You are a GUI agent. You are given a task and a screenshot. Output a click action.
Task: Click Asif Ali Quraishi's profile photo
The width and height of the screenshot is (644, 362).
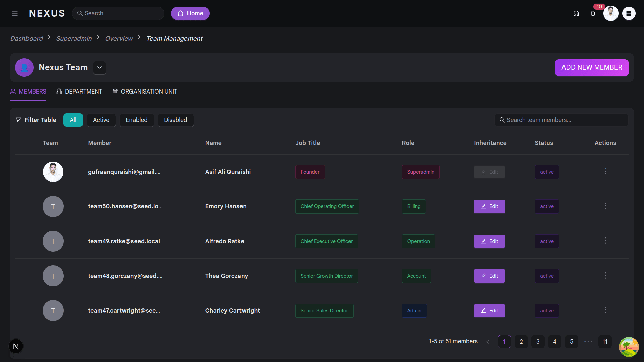[53, 172]
